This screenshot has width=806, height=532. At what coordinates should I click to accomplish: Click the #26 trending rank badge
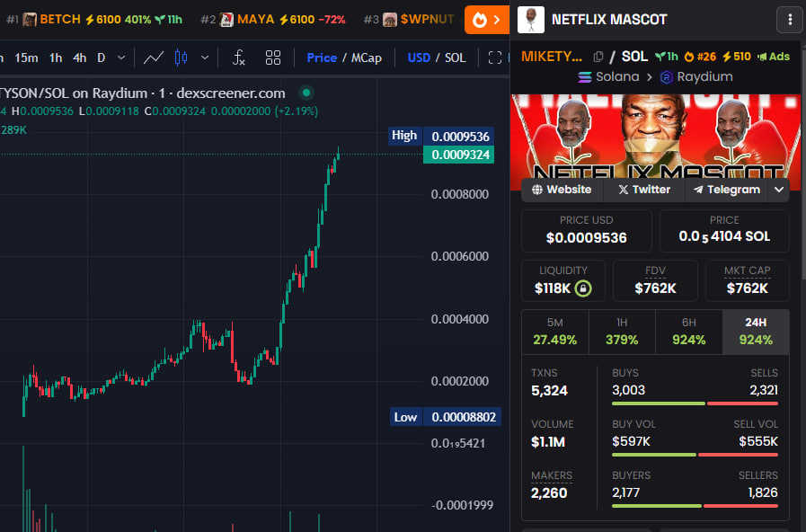pyautogui.click(x=700, y=57)
